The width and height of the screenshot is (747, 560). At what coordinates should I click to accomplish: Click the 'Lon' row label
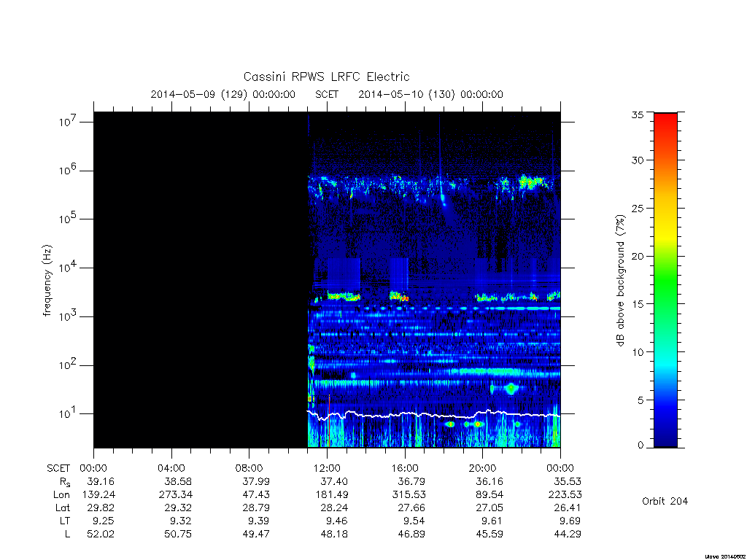coord(61,495)
